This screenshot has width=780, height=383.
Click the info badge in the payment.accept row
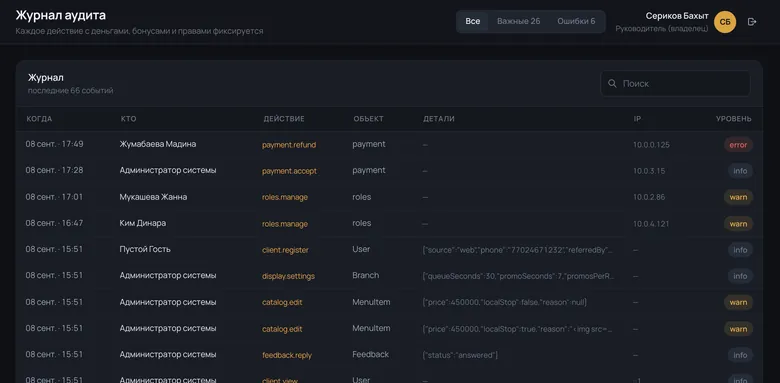tap(740, 171)
